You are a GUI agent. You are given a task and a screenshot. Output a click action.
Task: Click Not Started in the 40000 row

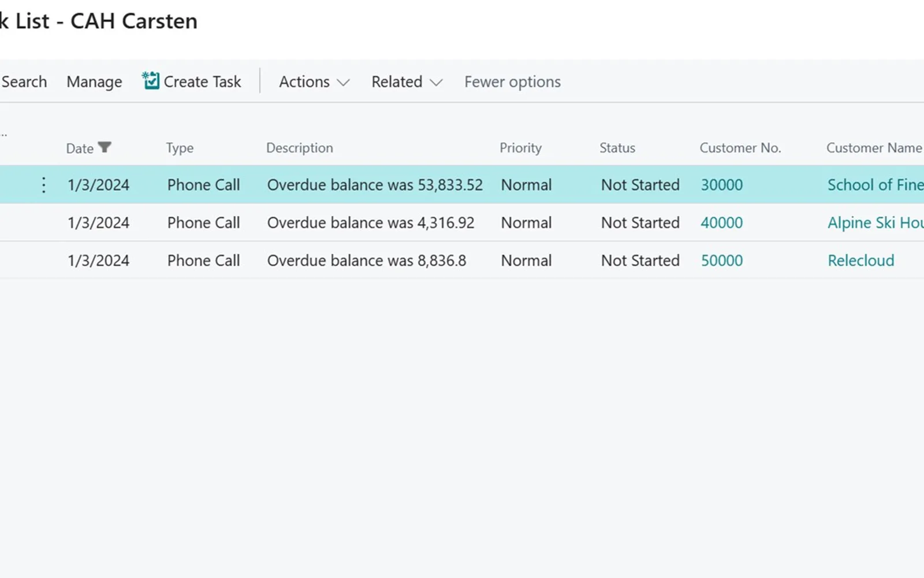click(x=640, y=223)
